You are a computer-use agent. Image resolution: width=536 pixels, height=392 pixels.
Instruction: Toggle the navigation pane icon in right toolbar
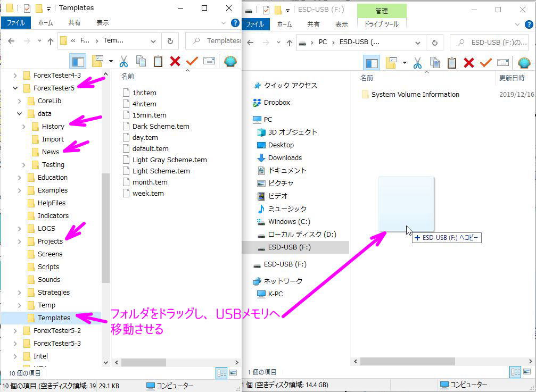tap(372, 62)
